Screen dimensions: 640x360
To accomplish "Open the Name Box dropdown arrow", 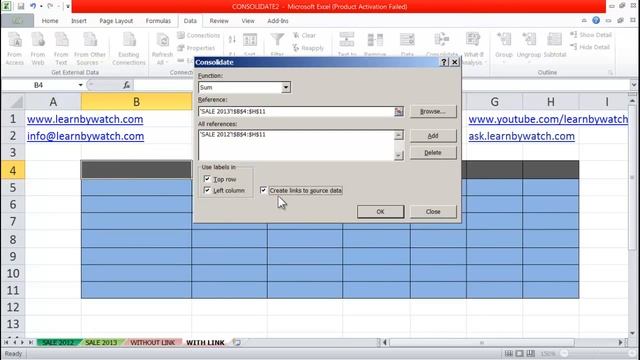I will pos(80,85).
